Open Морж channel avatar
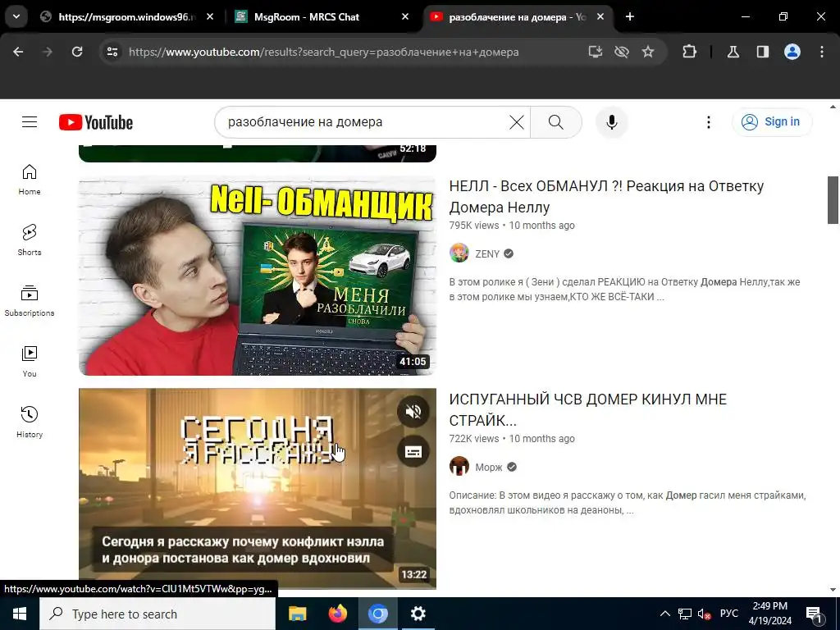 point(459,466)
